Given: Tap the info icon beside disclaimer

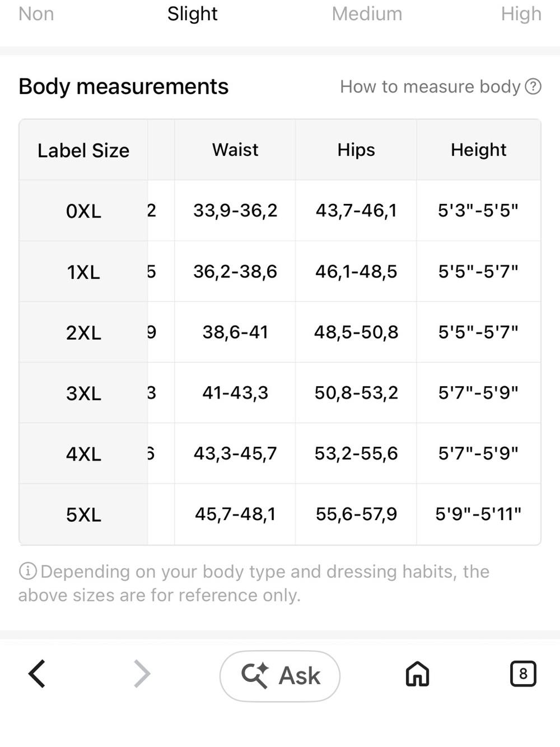Looking at the screenshot, I should click(x=28, y=571).
